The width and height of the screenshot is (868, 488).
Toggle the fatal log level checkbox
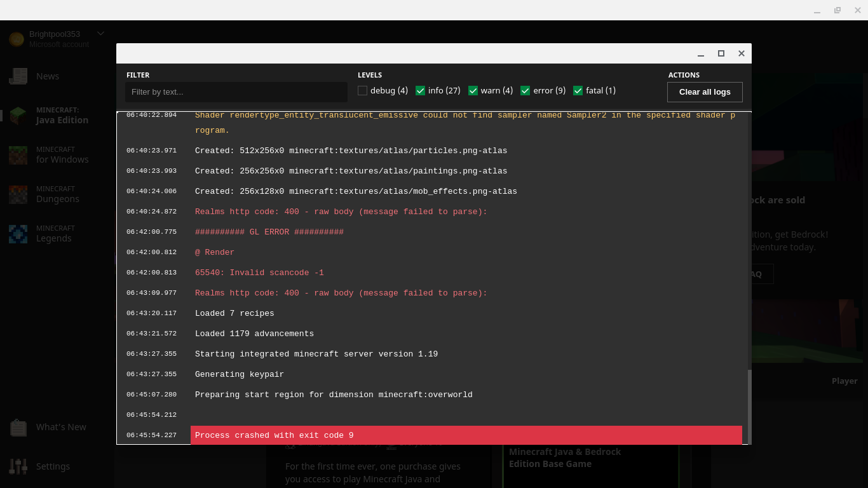[578, 91]
